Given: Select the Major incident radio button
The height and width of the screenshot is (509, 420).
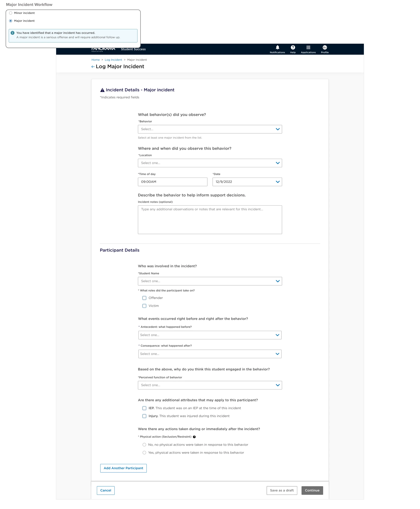Looking at the screenshot, I should coord(11,21).
